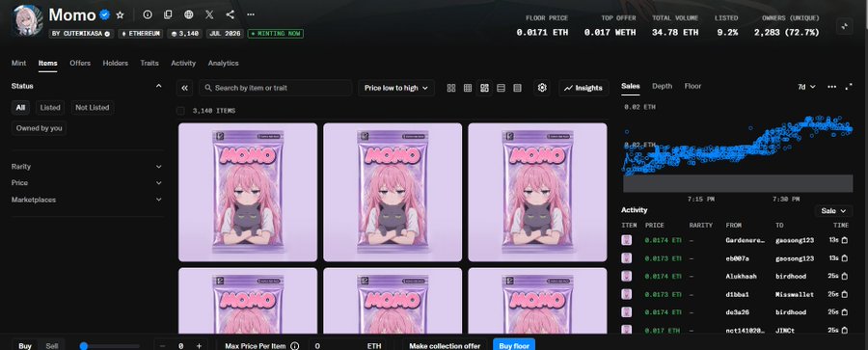868x350 pixels.
Task: Click the Momo collection avatar
Action: 28,20
